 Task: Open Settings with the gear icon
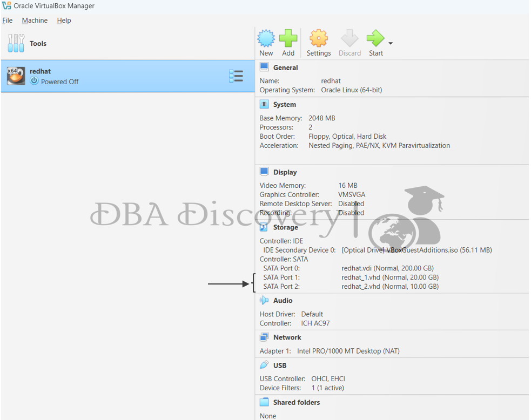[x=318, y=39]
